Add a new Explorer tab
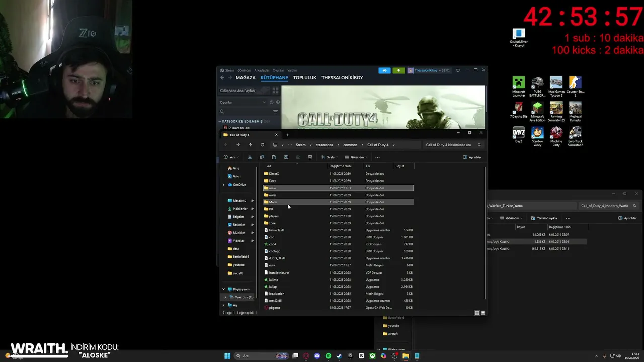The height and width of the screenshot is (362, 644). tap(287, 135)
